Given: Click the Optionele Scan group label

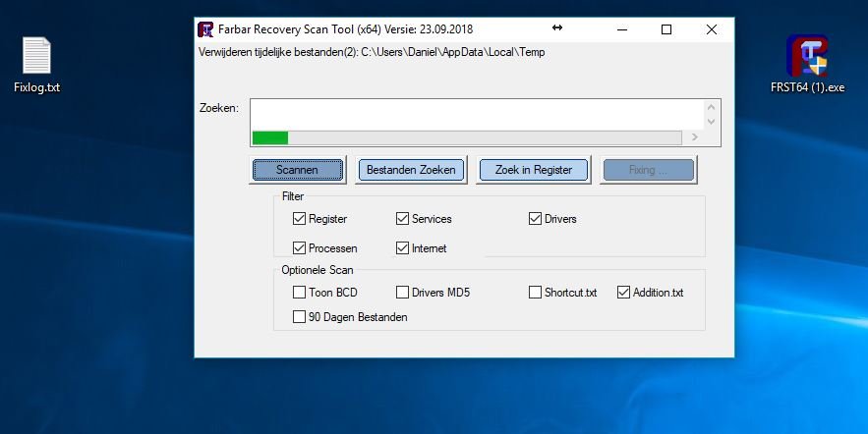Looking at the screenshot, I should [318, 270].
